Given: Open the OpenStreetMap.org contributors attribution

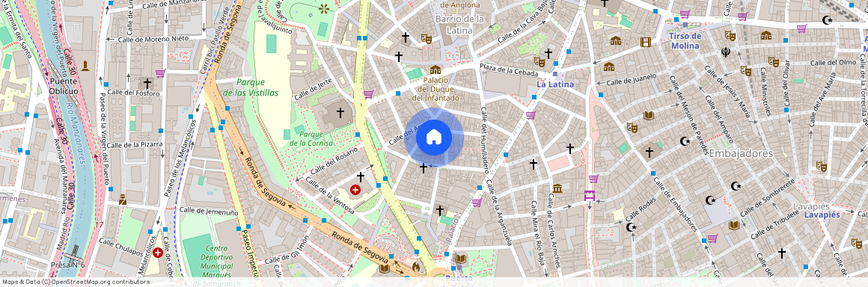Looking at the screenshot, I should click(102, 282).
